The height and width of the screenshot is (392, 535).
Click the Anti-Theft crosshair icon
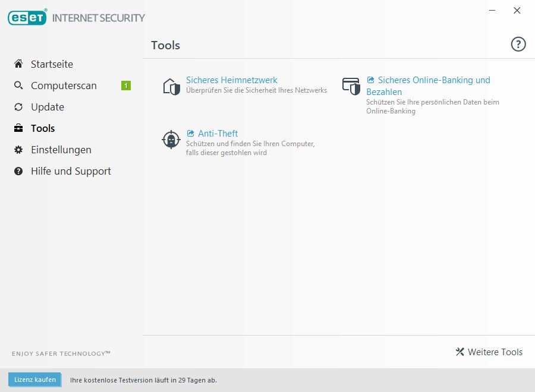coord(171,140)
